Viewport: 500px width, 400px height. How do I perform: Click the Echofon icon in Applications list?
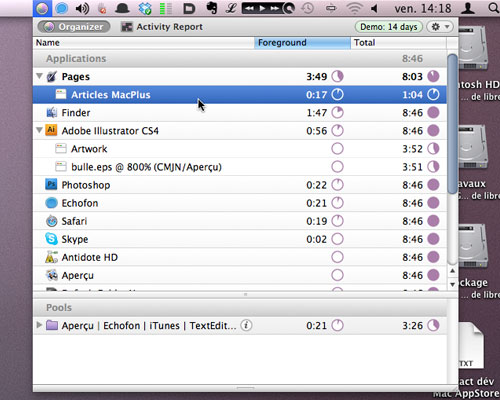51,203
